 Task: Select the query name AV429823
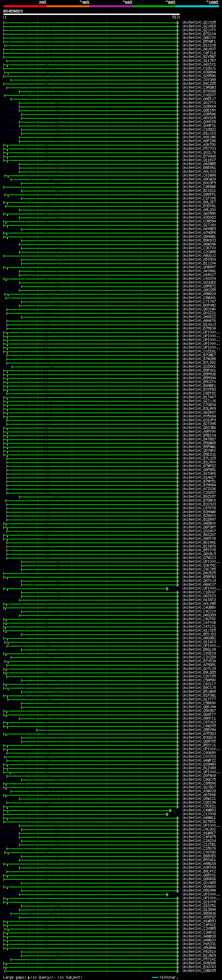coord(13,11)
